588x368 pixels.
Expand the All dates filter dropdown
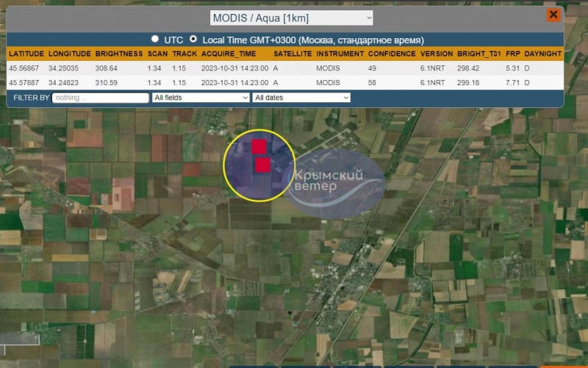point(301,97)
